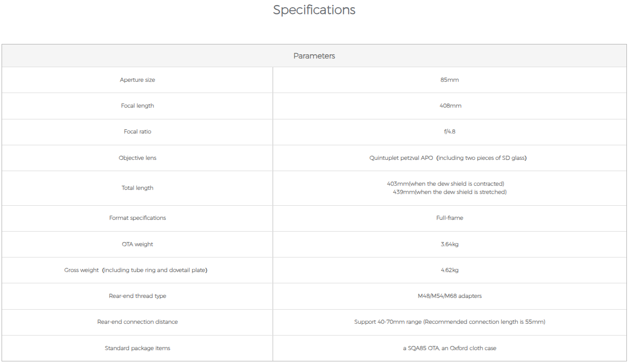Click the Specifications page heading
629x364 pixels.
(x=314, y=10)
